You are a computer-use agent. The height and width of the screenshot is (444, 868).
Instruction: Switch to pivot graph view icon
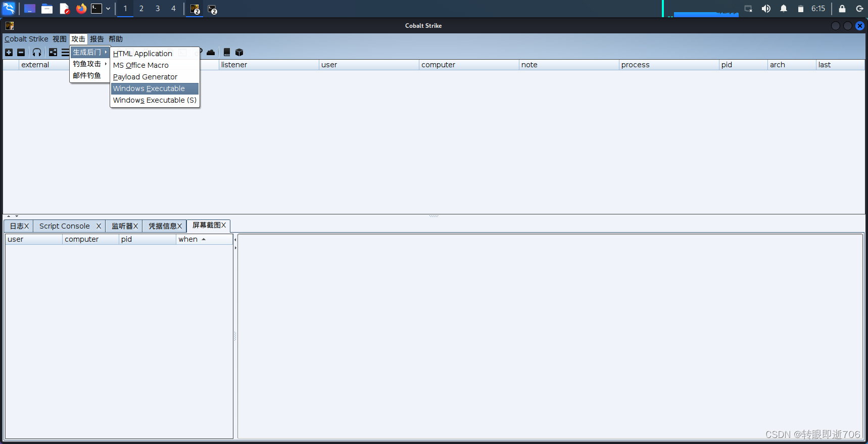[53, 52]
